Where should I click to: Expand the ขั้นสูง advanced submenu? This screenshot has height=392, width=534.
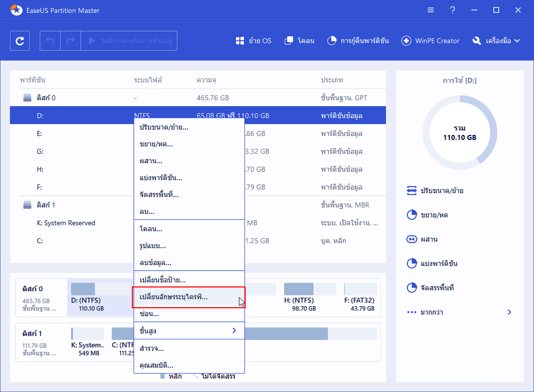coord(189,331)
